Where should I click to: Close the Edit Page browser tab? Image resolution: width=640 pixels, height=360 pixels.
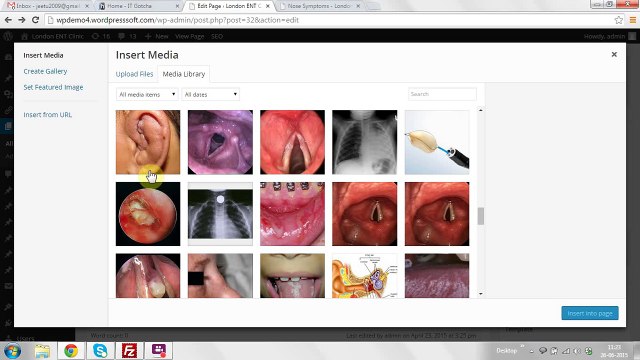pyautogui.click(x=268, y=6)
